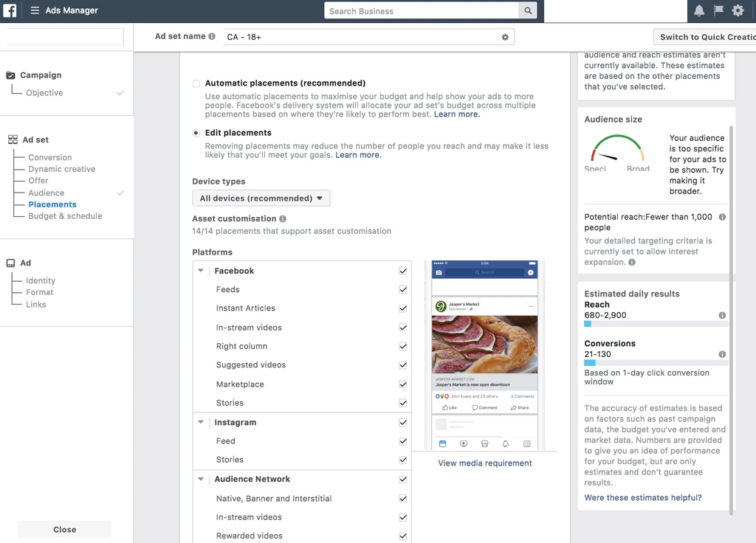Click info icon next to Asset customisation
Screen dimensions: 756x543
283,219
